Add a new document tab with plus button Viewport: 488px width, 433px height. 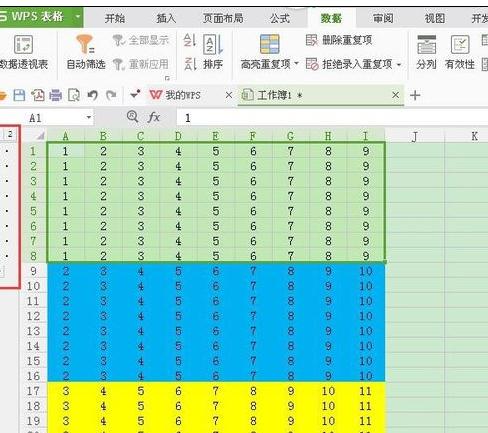pos(415,95)
